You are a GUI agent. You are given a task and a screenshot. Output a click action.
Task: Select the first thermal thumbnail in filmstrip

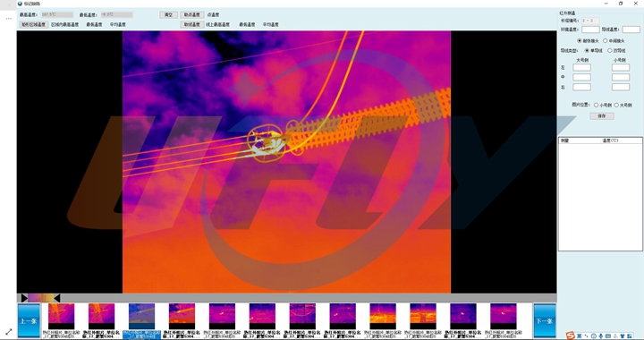[x=61, y=316]
